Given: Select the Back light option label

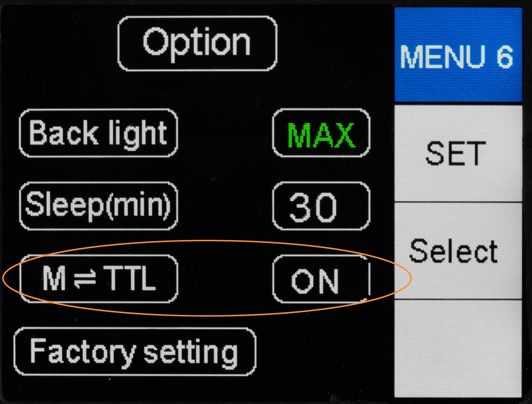Looking at the screenshot, I should click(x=98, y=133).
